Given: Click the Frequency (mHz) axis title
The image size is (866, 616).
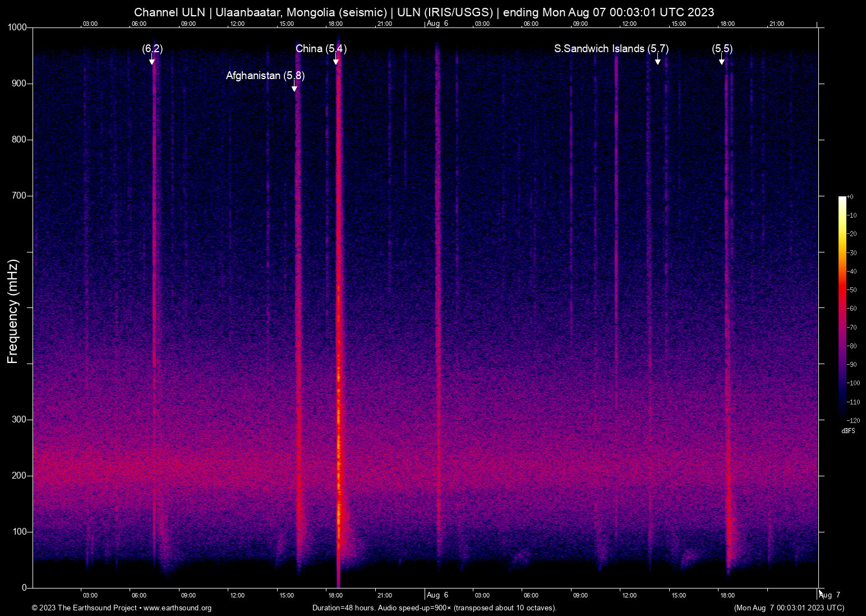Looking at the screenshot, I should pos(13,311).
